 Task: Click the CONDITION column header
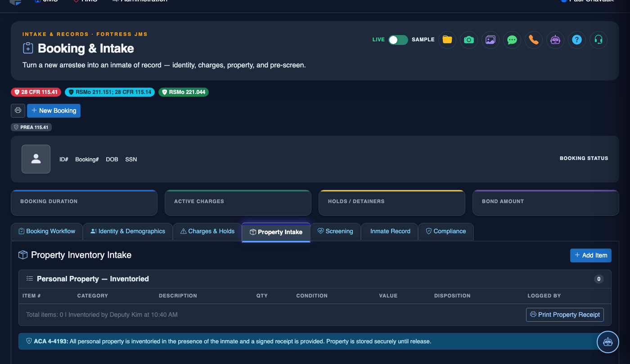312,296
